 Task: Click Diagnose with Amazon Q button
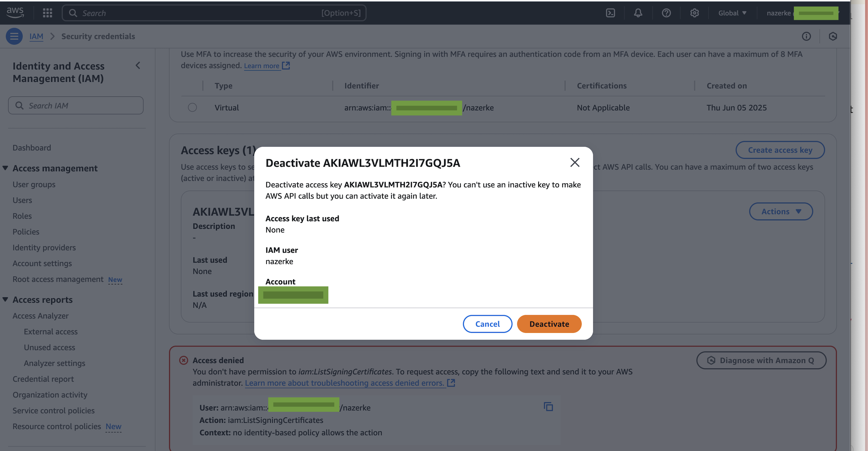tap(761, 360)
